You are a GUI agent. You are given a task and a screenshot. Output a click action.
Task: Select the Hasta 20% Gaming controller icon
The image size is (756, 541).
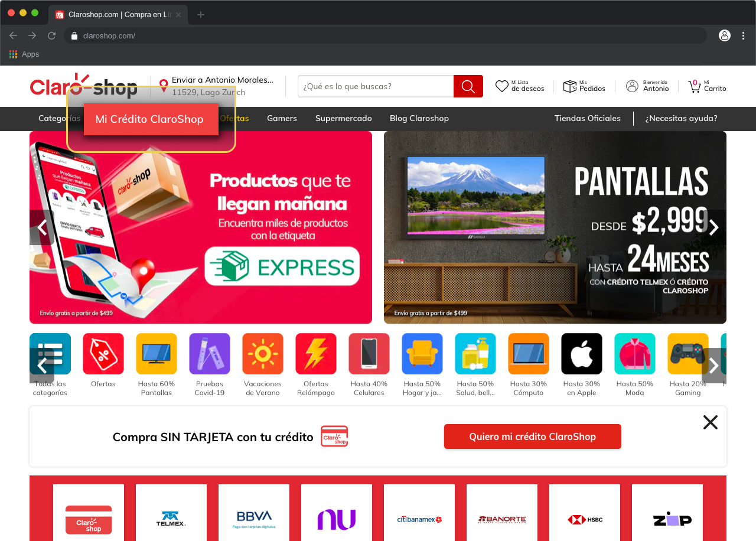click(688, 354)
